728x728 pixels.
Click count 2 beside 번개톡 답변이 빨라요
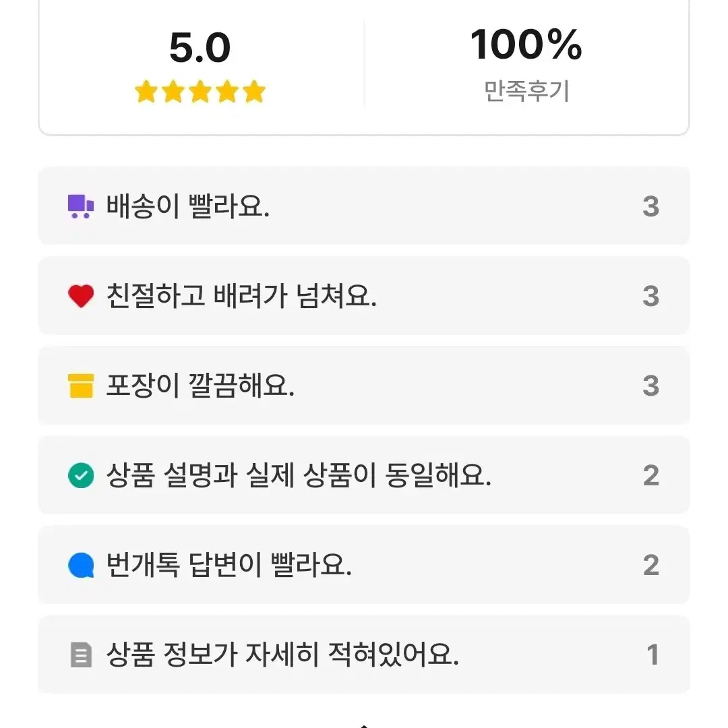coord(651,565)
